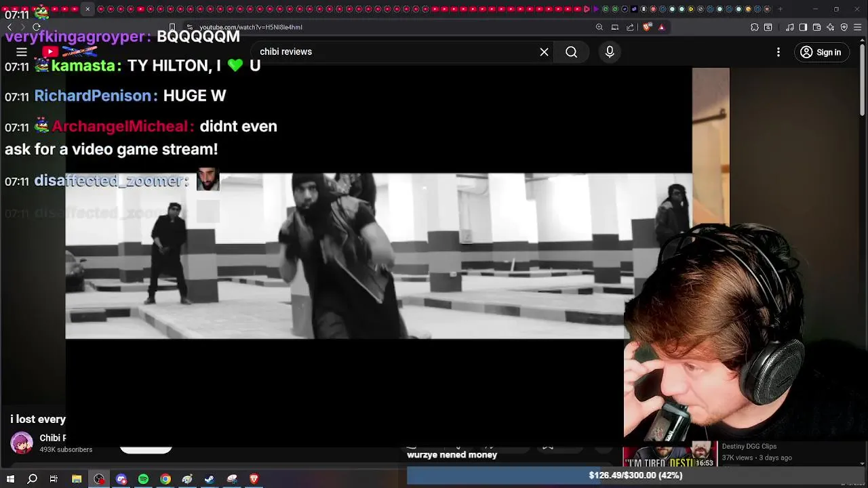Open the Windows Start menu
868x488 pixels.
pos(10,479)
